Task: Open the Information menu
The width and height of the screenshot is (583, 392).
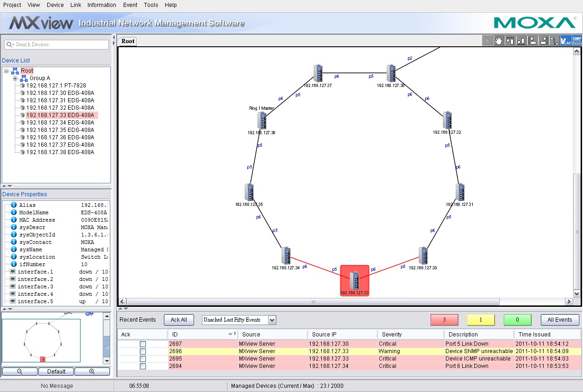Action: pos(102,5)
